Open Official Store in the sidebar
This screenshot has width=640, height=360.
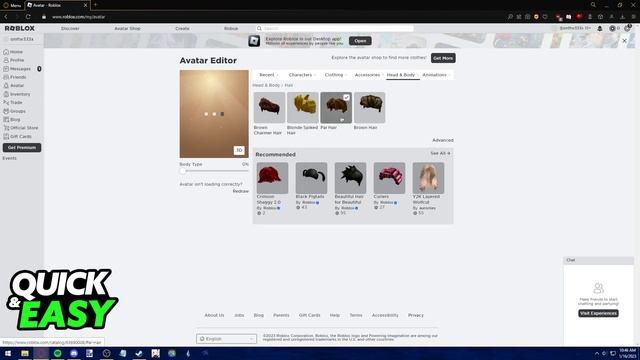(20, 128)
